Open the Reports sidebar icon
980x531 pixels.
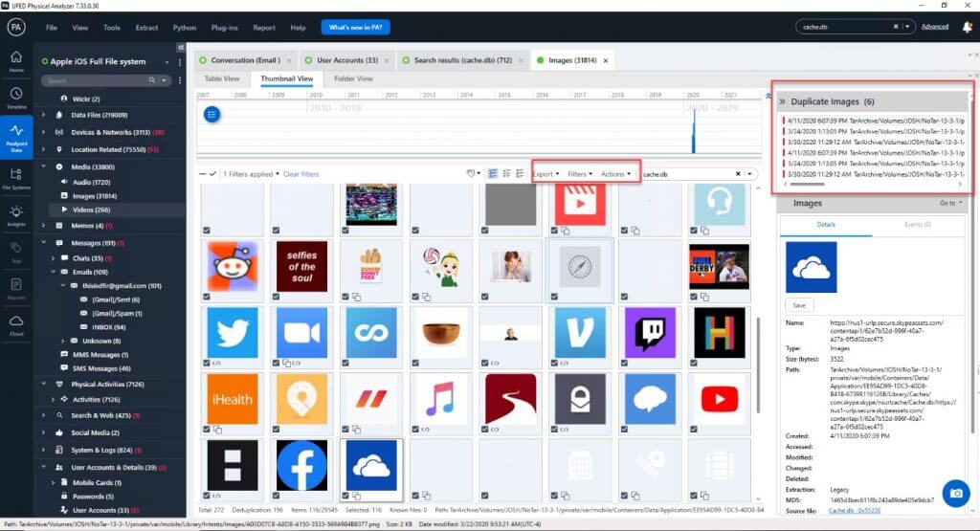point(16,288)
